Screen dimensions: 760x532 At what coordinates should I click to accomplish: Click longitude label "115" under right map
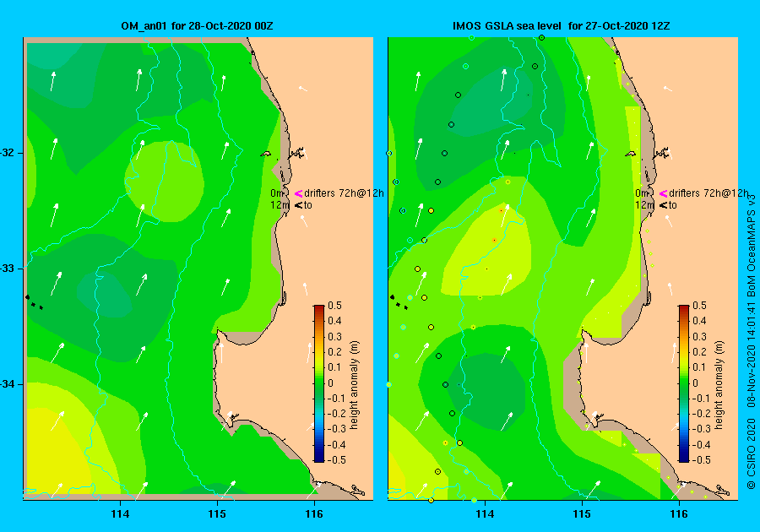(582, 514)
